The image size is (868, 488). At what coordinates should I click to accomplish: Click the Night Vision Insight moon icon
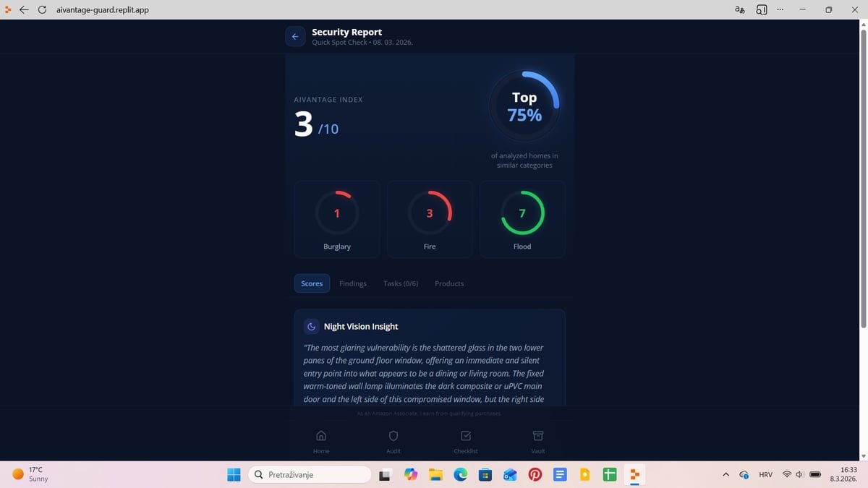point(311,326)
